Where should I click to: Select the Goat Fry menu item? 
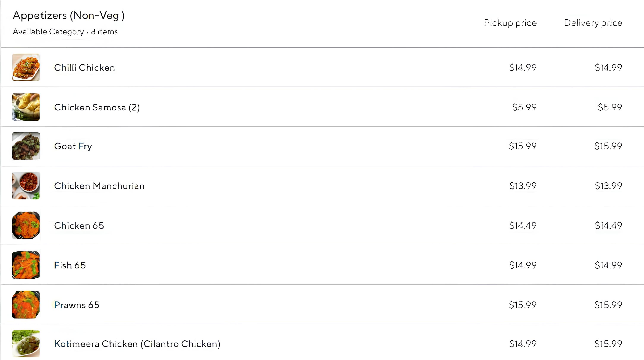tap(73, 146)
